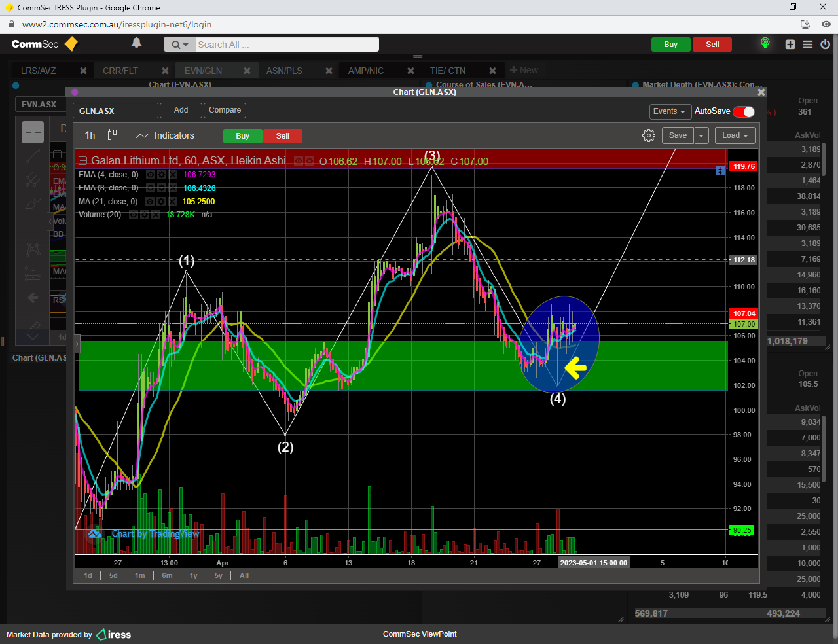This screenshot has width=838, height=644.
Task: Switch to the CRR/FLT tab
Action: (x=120, y=71)
